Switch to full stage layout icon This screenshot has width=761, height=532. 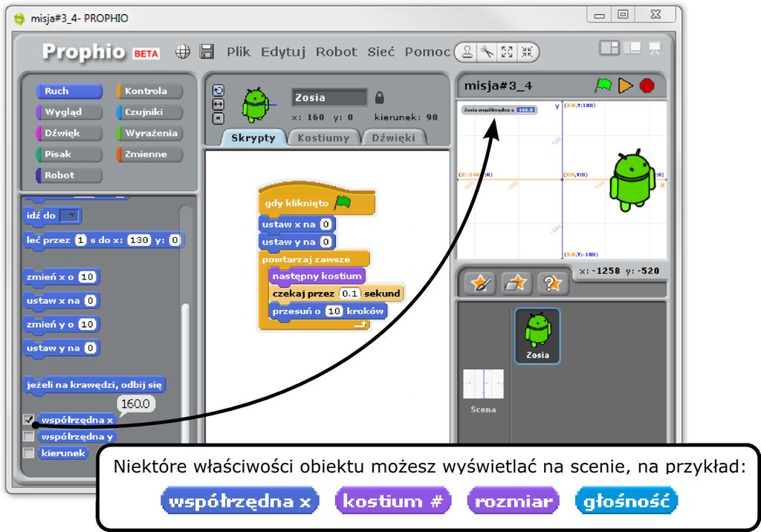pos(632,48)
